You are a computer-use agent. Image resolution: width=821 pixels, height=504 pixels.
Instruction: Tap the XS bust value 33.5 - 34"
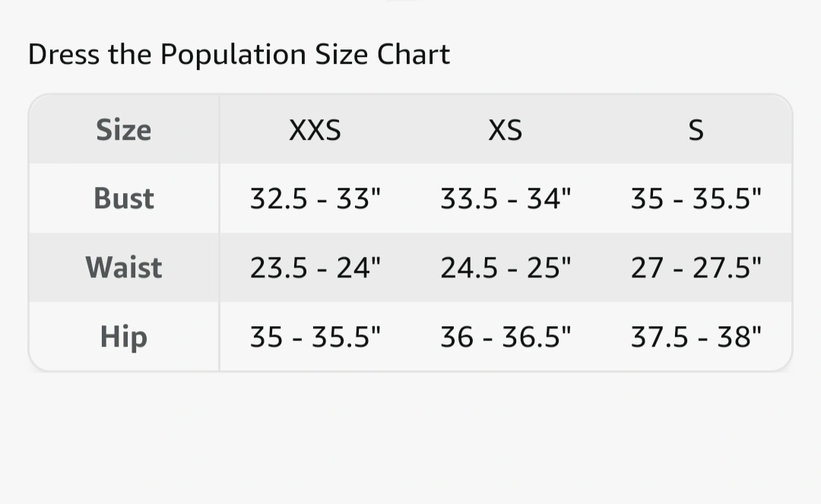coord(506,199)
